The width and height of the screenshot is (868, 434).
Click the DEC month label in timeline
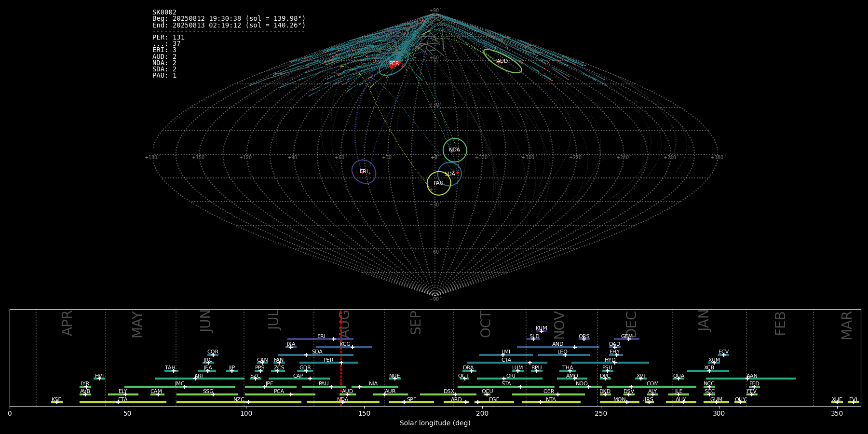(631, 324)
